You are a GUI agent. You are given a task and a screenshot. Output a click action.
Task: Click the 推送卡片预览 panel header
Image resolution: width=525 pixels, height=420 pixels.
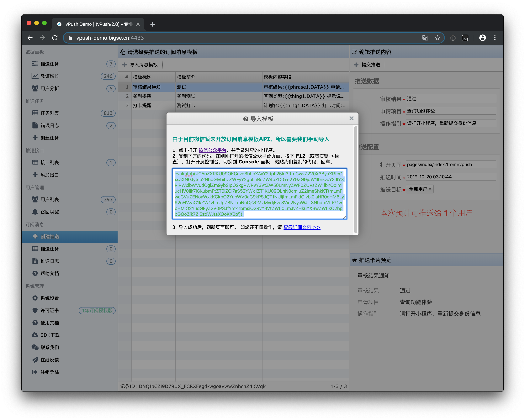[426, 260]
